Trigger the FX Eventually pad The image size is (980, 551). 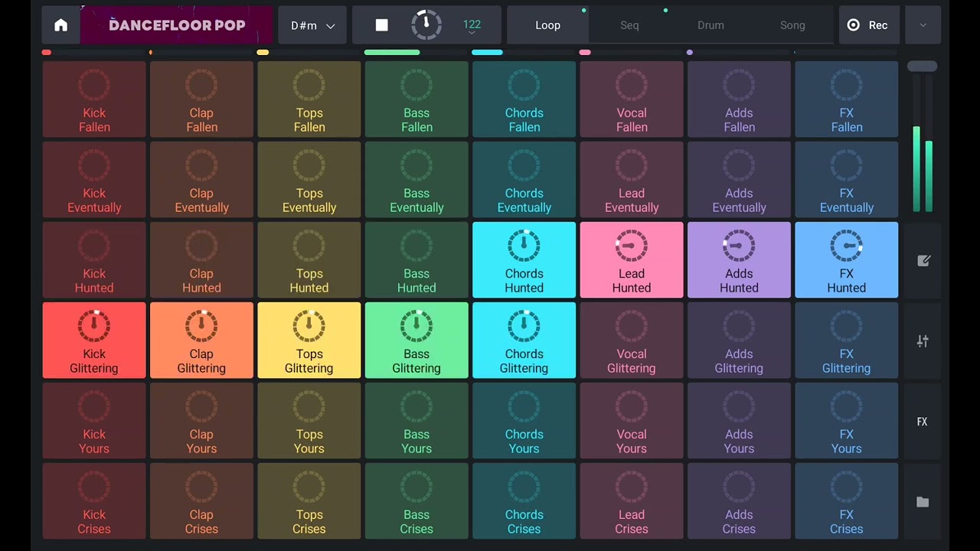[x=847, y=180]
